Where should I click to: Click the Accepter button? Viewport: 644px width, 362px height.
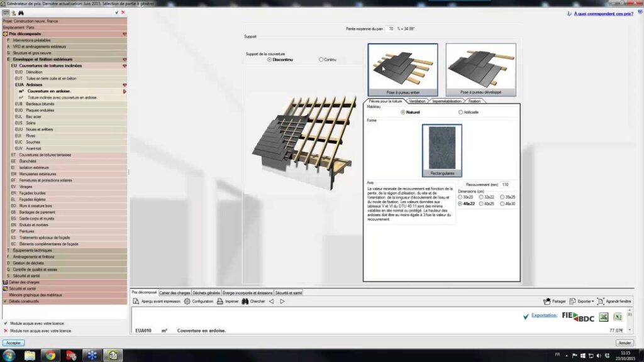pyautogui.click(x=13, y=343)
